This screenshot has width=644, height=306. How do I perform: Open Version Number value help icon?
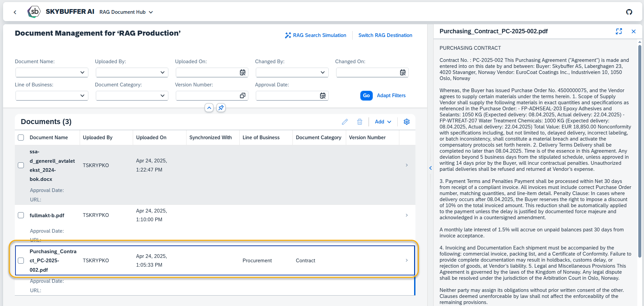coord(242,96)
